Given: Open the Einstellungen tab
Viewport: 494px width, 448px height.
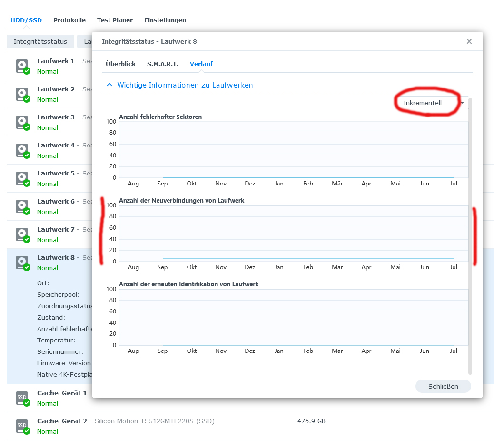Looking at the screenshot, I should (165, 20).
